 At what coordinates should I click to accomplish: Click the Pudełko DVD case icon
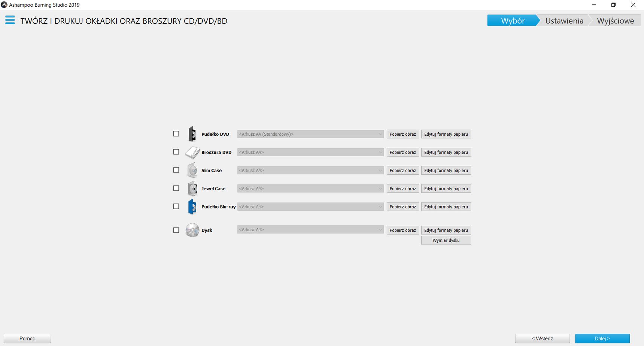pos(192,134)
